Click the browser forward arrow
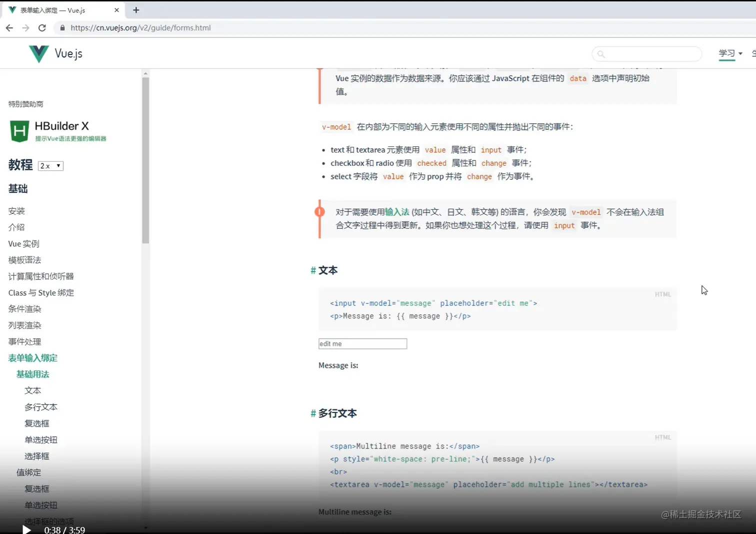 [x=25, y=28]
